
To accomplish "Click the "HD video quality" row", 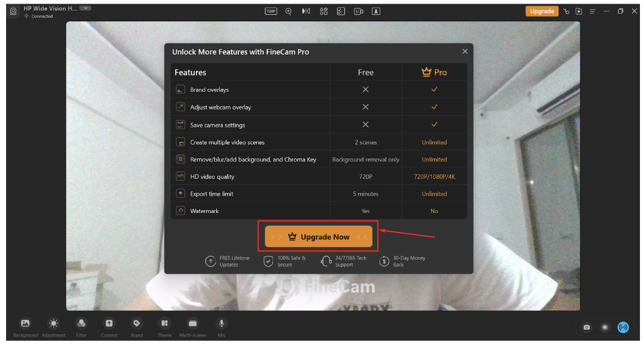I will pyautogui.click(x=319, y=177).
